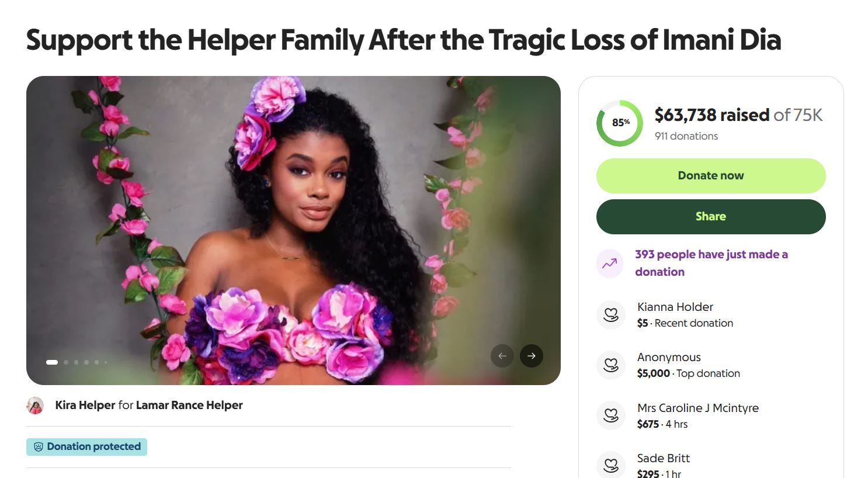Click donation icon next to Mrs Caroline J Mcintyre
This screenshot has width=868, height=478.
pyautogui.click(x=611, y=415)
